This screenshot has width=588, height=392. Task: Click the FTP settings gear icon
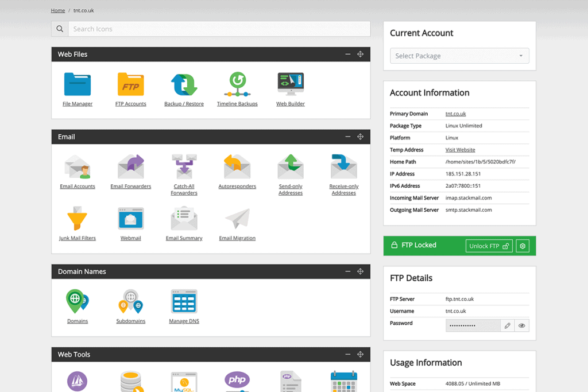coord(523,246)
